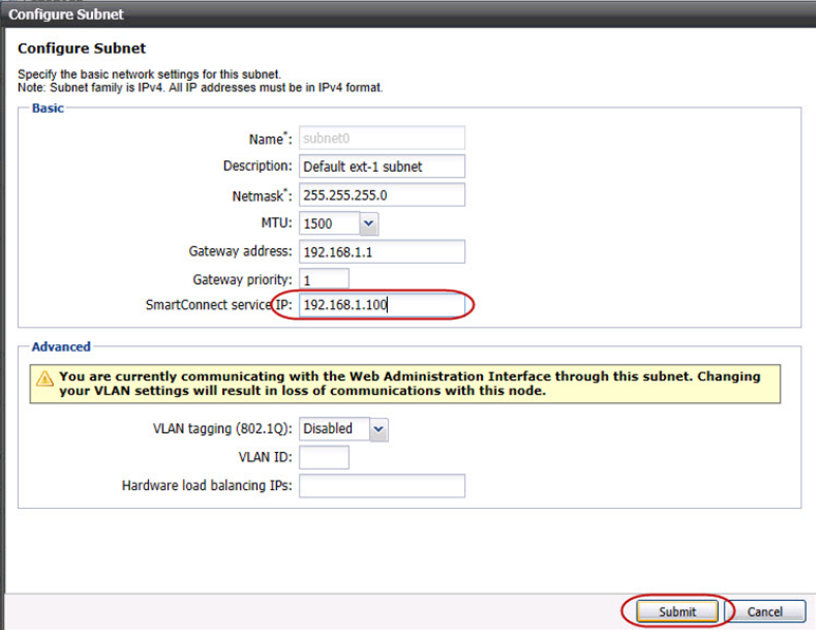The image size is (816, 630).
Task: Select the MTU value field showing 1500
Action: click(329, 224)
